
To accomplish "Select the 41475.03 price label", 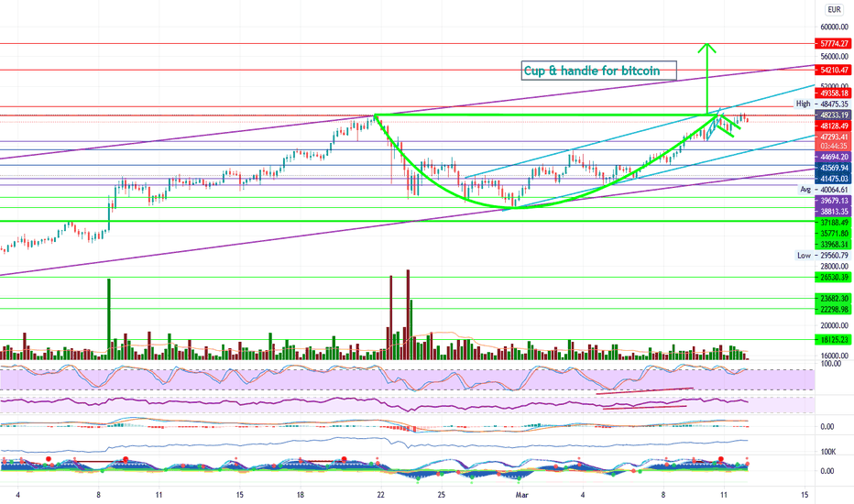I will [833, 179].
